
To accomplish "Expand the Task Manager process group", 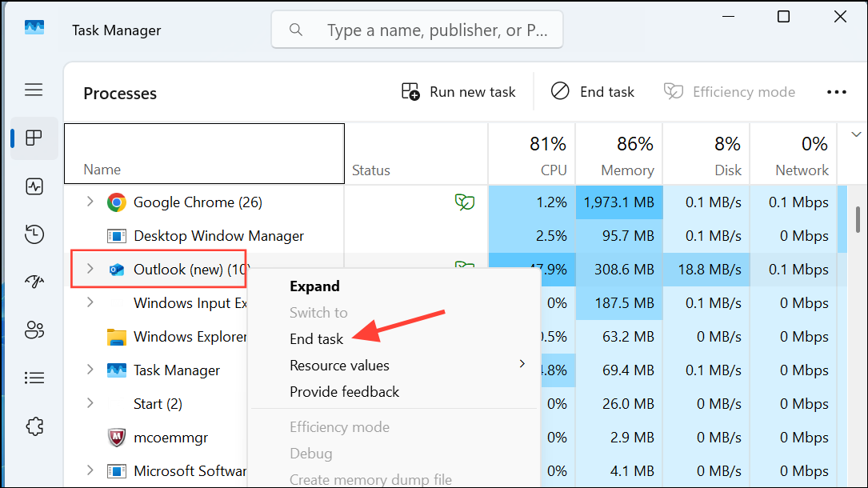I will click(x=90, y=370).
